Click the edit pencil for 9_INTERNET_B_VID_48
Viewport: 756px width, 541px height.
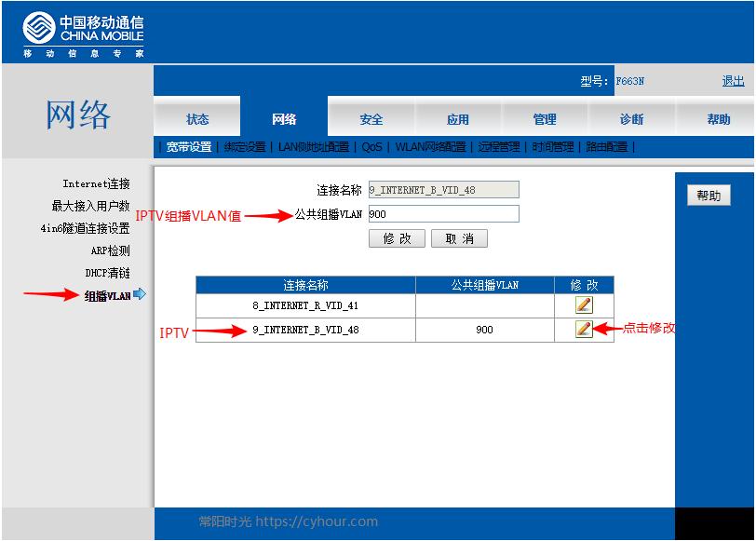[585, 327]
